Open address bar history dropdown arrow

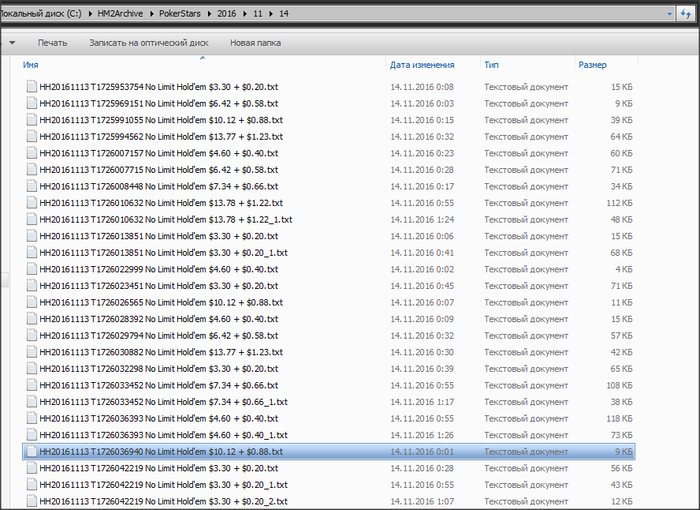pyautogui.click(x=669, y=14)
